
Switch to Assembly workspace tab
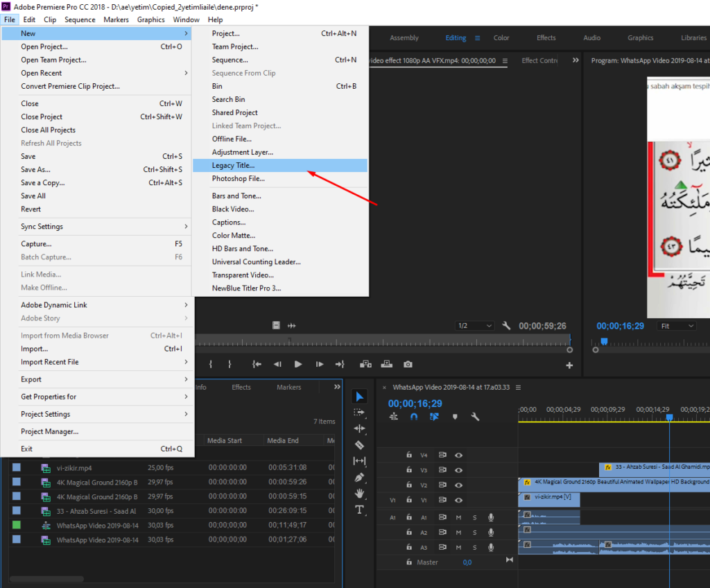point(404,38)
